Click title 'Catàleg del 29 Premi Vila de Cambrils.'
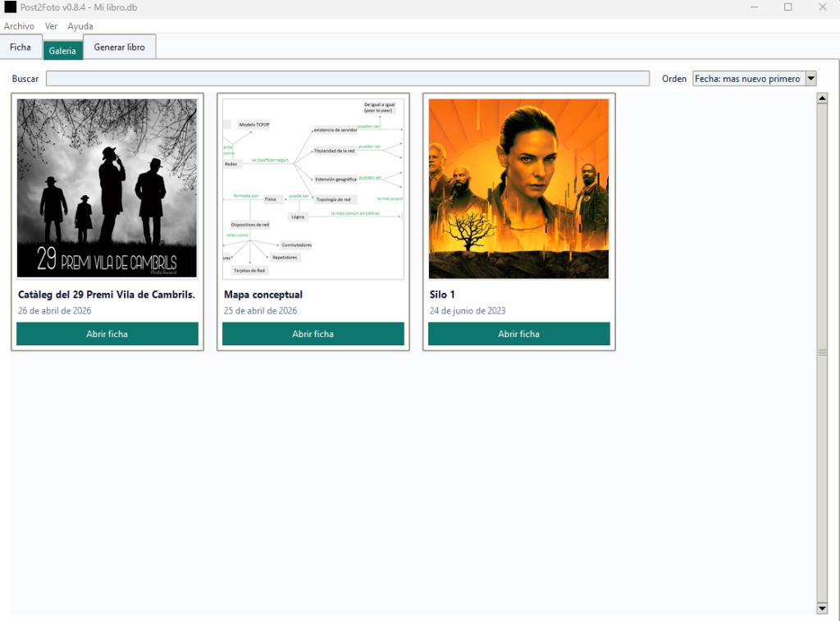 pyautogui.click(x=107, y=295)
